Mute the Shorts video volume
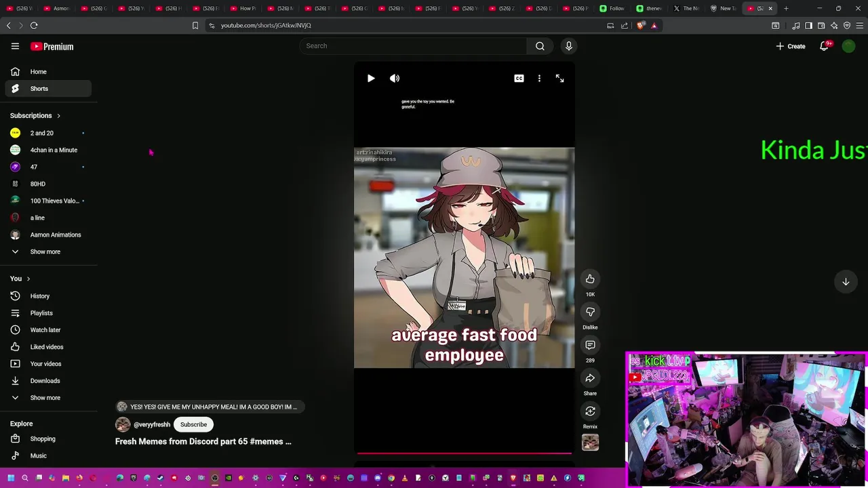The height and width of the screenshot is (488, 868). [x=395, y=78]
